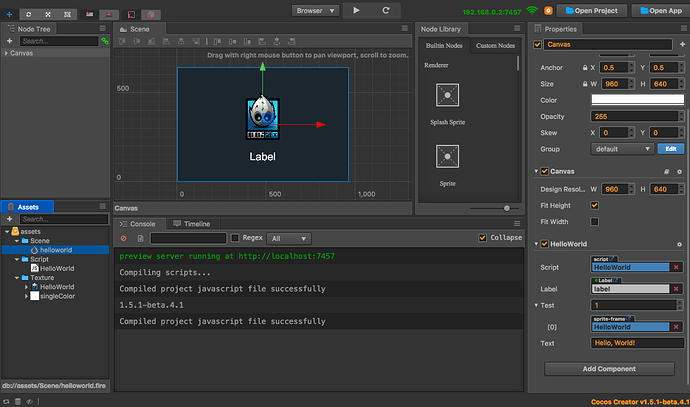The width and height of the screenshot is (690, 407).
Task: Open the Browser preview dropdown
Action: pyautogui.click(x=315, y=10)
